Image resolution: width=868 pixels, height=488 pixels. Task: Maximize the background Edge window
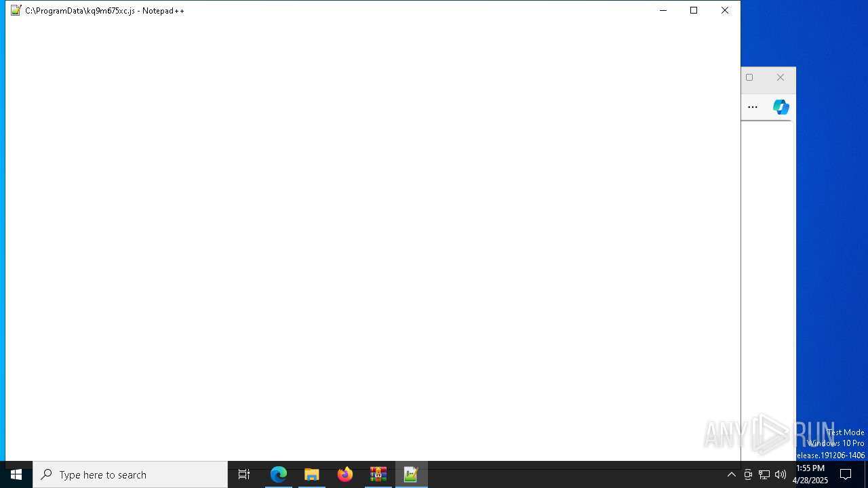[749, 77]
